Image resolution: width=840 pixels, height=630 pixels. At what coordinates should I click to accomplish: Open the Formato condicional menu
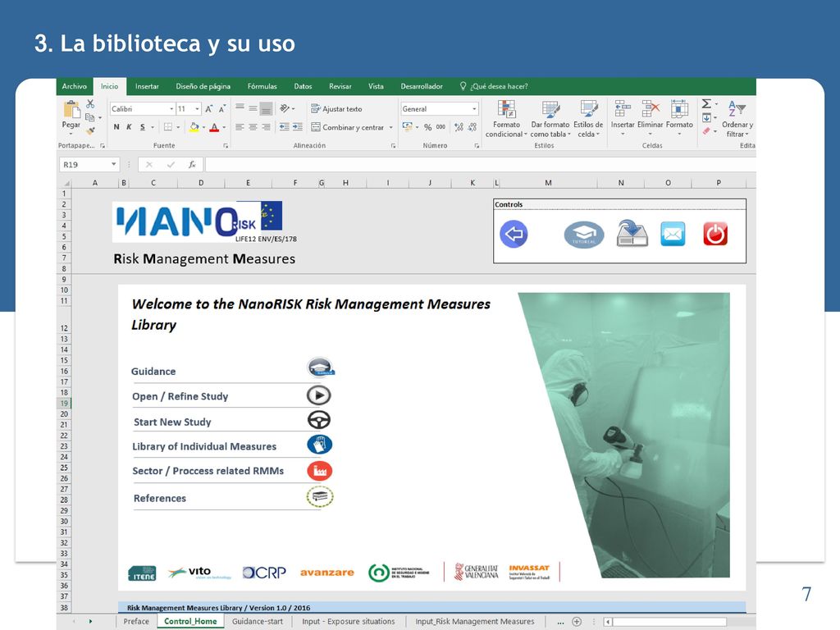pyautogui.click(x=506, y=119)
